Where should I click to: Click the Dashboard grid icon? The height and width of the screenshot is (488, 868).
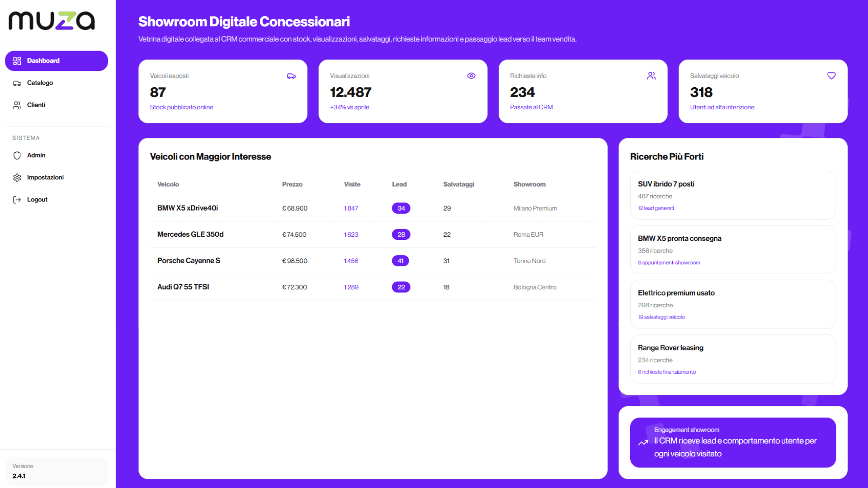pos(17,61)
